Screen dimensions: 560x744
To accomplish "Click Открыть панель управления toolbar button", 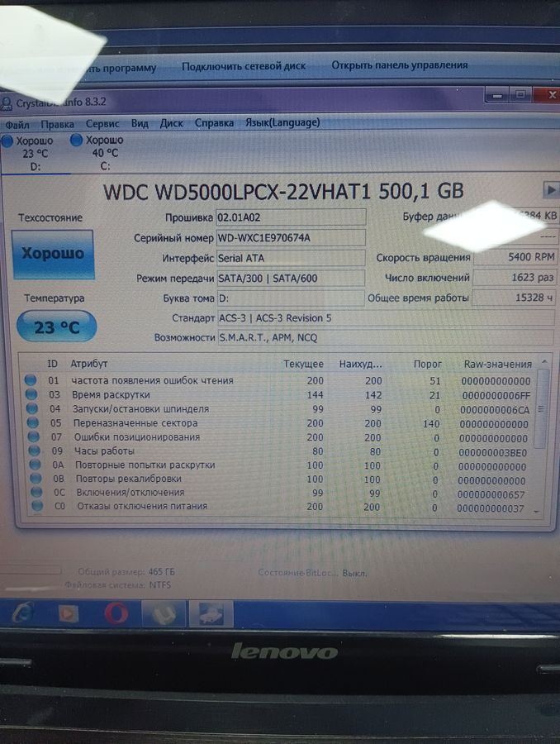I will [x=399, y=64].
